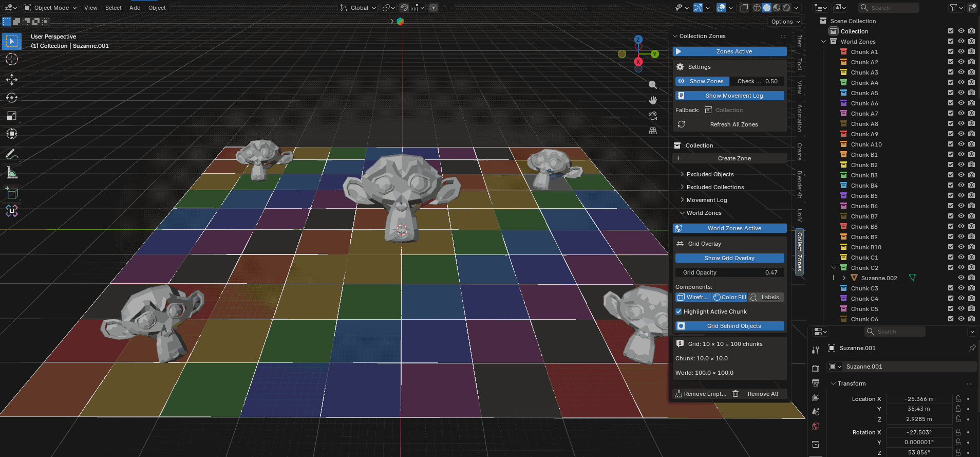Toggle Show Grid Overlay
Viewport: 980px width, 457px height.
pyautogui.click(x=729, y=258)
